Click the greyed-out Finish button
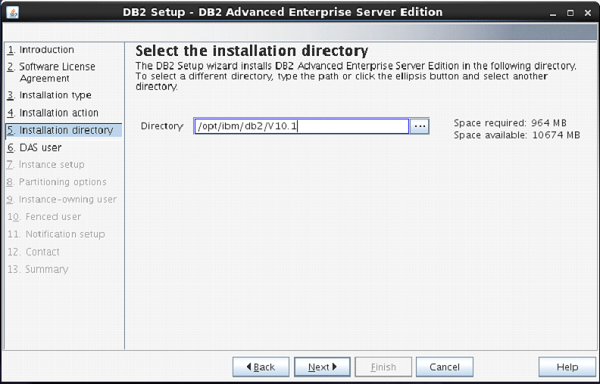 point(383,367)
